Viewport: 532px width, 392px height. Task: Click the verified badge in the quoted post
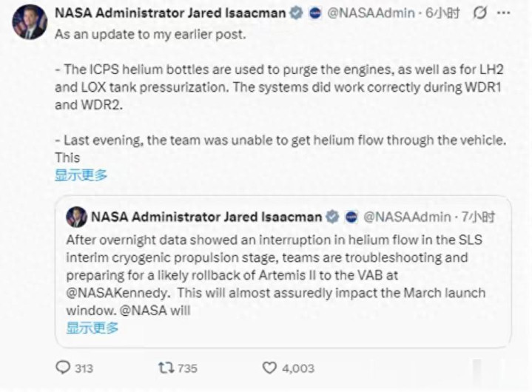pyautogui.click(x=333, y=217)
